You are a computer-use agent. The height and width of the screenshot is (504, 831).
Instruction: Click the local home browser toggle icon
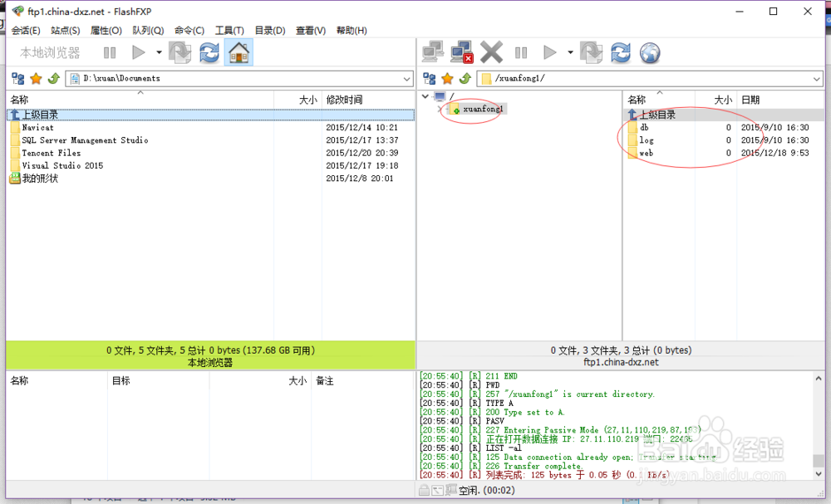pos(238,52)
